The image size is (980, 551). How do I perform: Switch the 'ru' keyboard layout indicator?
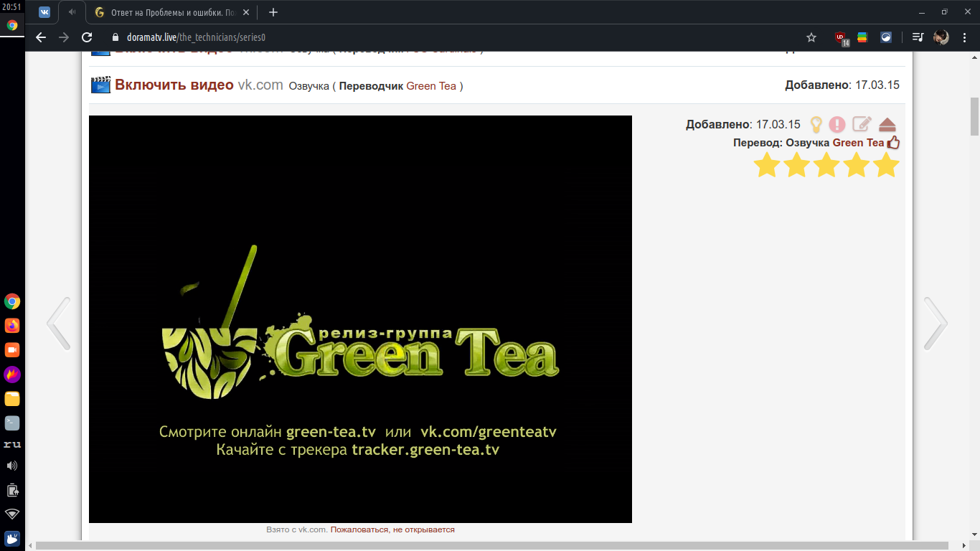point(12,445)
